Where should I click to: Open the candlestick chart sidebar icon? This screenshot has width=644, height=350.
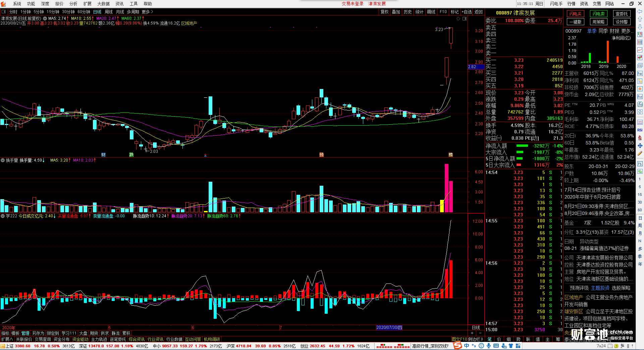click(640, 58)
